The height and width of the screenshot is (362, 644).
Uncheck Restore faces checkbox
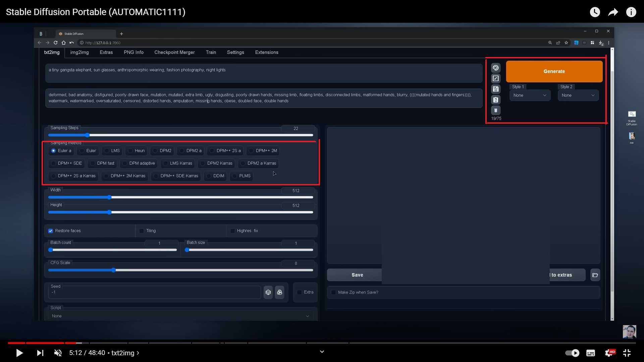tap(51, 231)
